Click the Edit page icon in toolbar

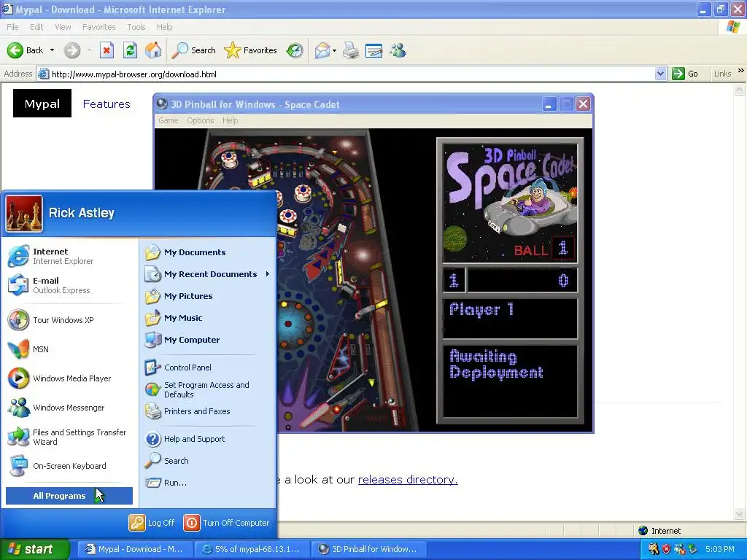point(374,50)
